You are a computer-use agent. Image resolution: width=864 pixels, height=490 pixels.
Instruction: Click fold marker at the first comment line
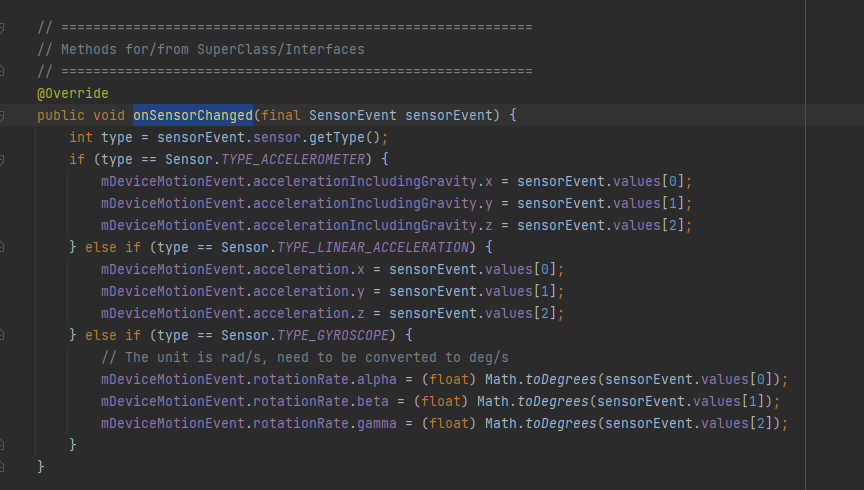coord(3,27)
